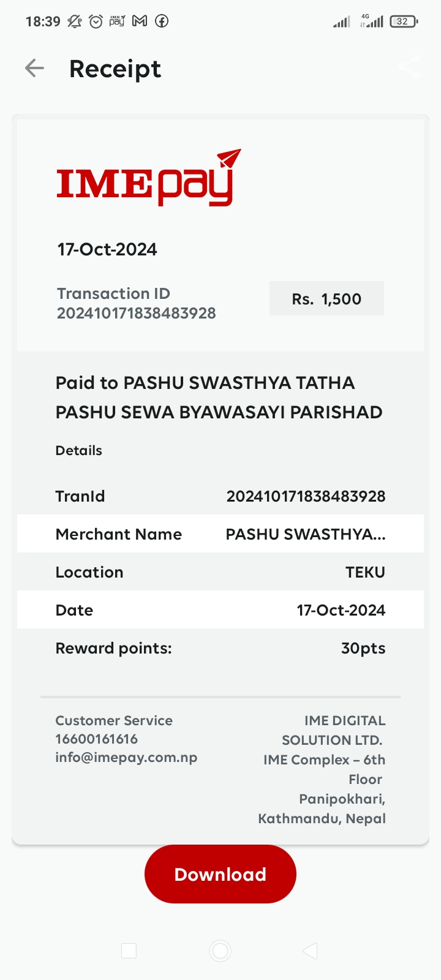The height and width of the screenshot is (980, 441).
Task: Tap the Rs. 1,500 amount badge
Action: pos(326,298)
